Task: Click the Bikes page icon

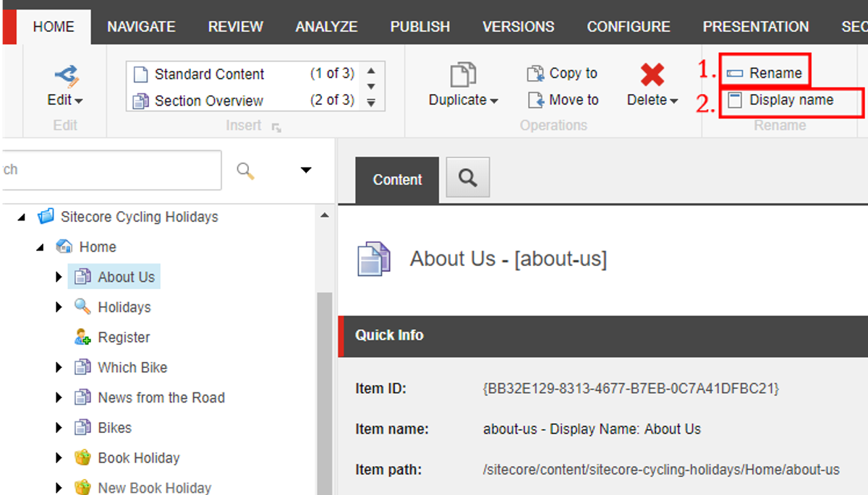Action: [83, 427]
